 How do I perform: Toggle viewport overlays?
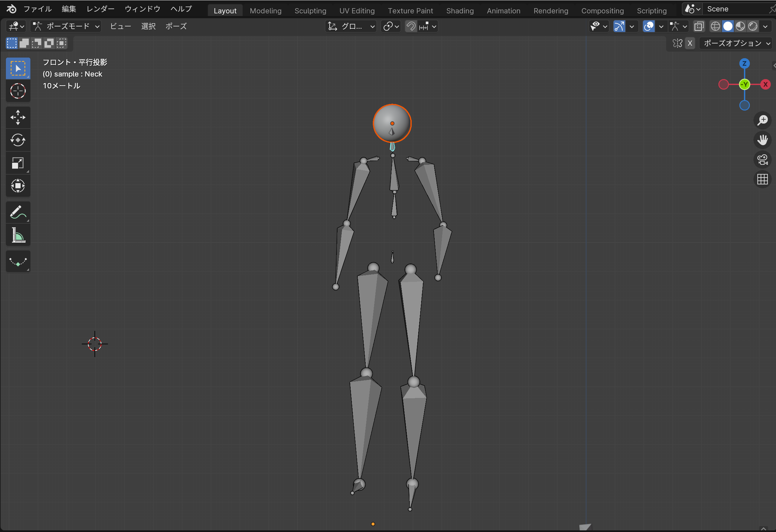pos(648,26)
